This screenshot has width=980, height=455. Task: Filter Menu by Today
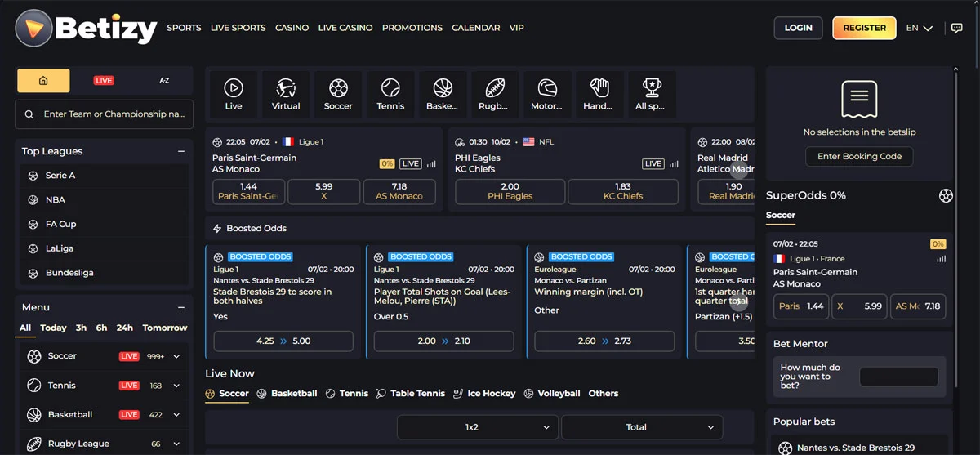tap(53, 328)
